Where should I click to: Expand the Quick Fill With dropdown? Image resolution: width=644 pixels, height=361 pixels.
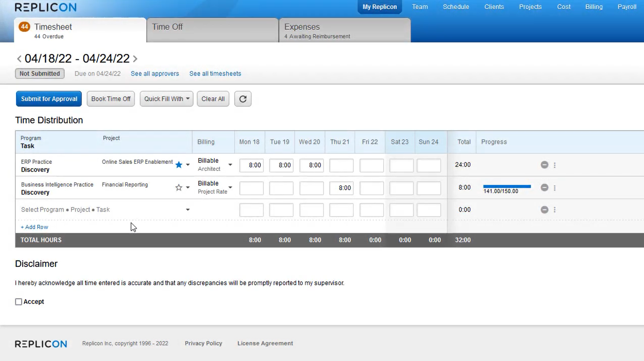166,99
